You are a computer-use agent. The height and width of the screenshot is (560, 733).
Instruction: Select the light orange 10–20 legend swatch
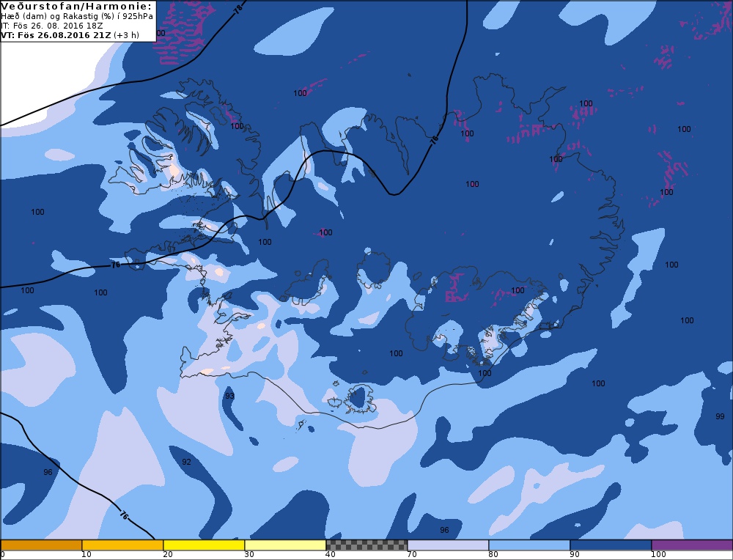point(122,545)
